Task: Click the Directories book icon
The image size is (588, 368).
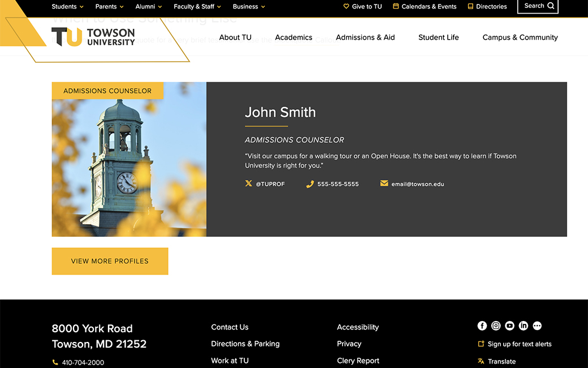Action: click(x=470, y=6)
